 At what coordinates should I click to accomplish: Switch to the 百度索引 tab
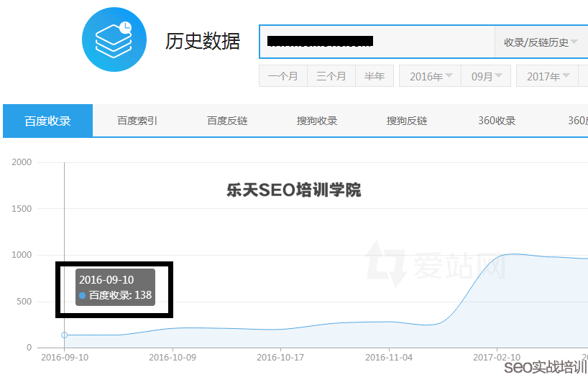tap(137, 121)
